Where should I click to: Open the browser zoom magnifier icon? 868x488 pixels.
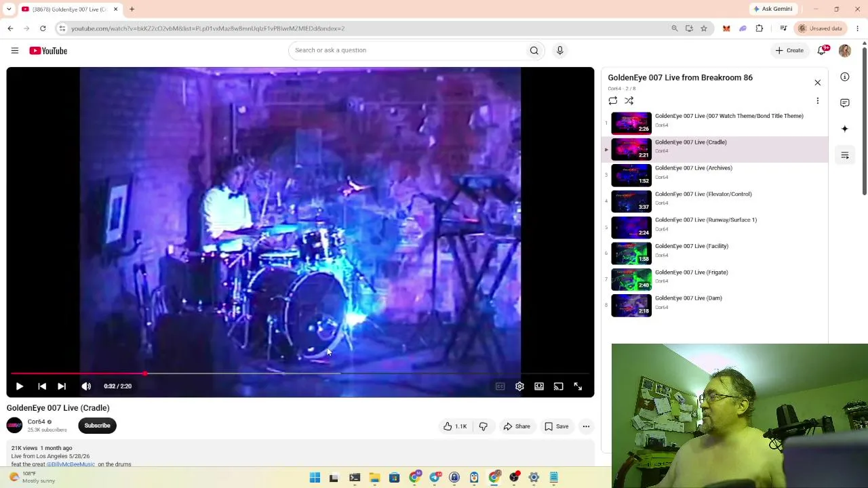coord(675,28)
